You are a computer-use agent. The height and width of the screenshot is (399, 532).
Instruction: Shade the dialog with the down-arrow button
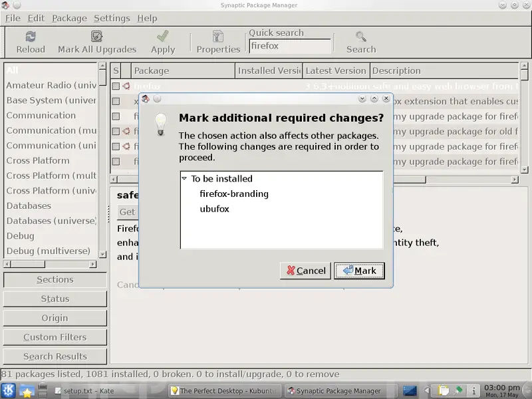(x=362, y=98)
